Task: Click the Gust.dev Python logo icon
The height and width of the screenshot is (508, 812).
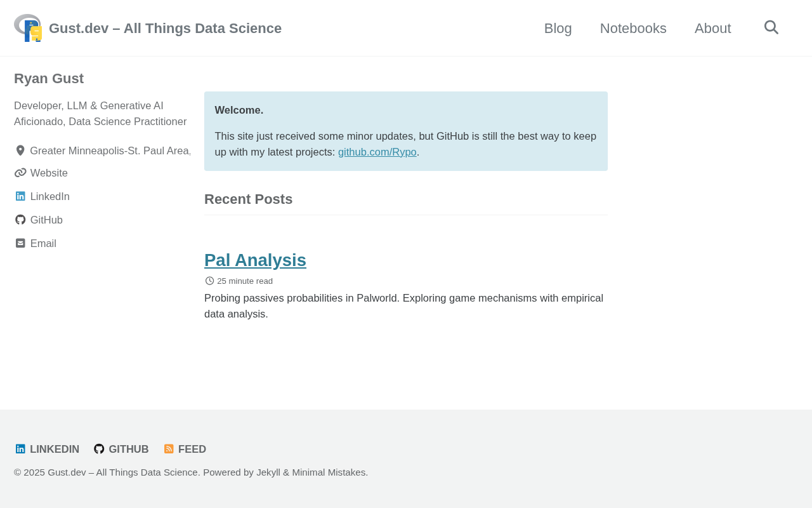Action: (x=28, y=28)
